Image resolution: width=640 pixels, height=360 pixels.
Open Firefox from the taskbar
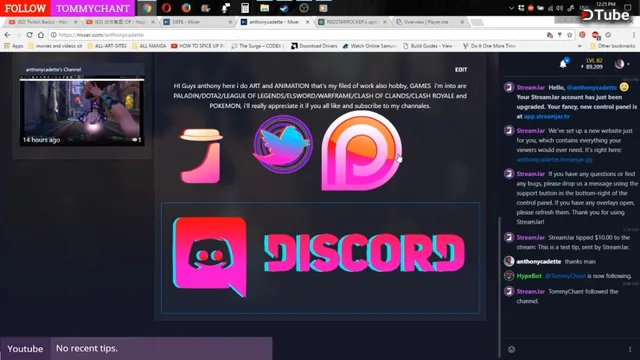pyautogui.click(x=186, y=8)
